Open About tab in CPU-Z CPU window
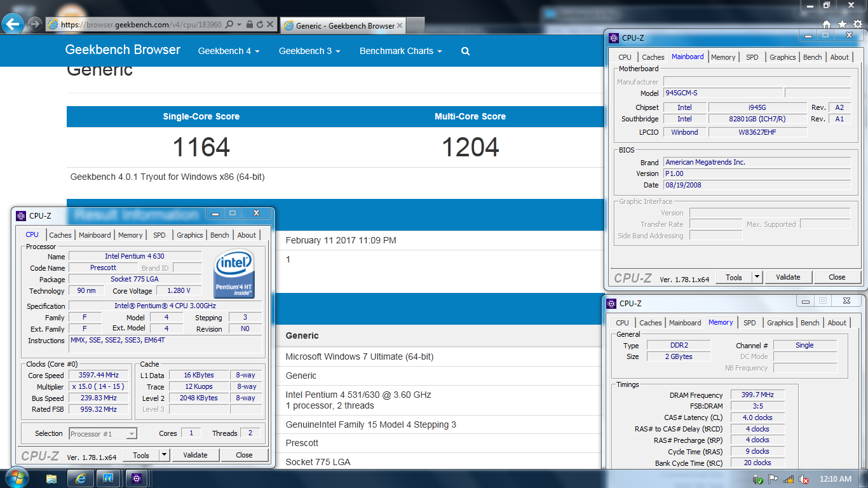The height and width of the screenshot is (488, 868). click(247, 235)
